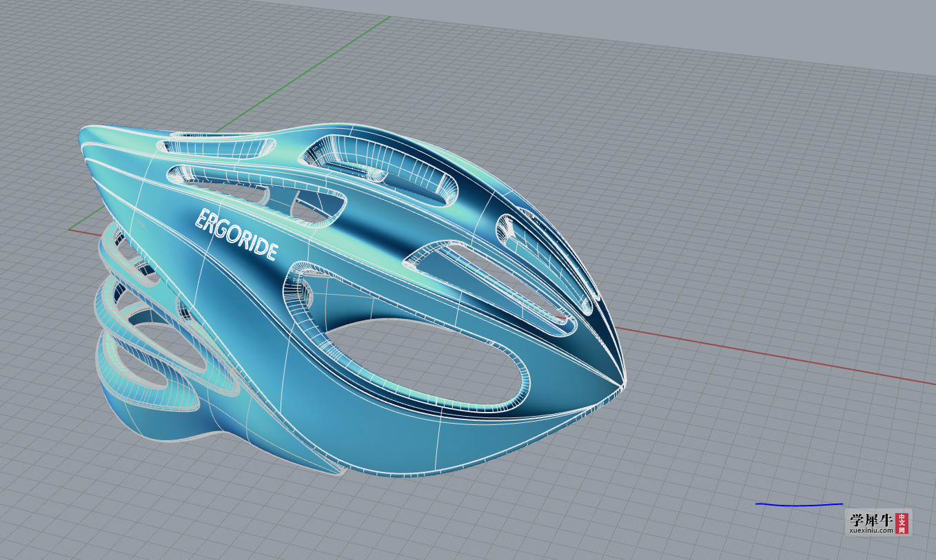Click the ERGORIDE lettering on the helmet
The height and width of the screenshot is (560, 936).
click(236, 234)
